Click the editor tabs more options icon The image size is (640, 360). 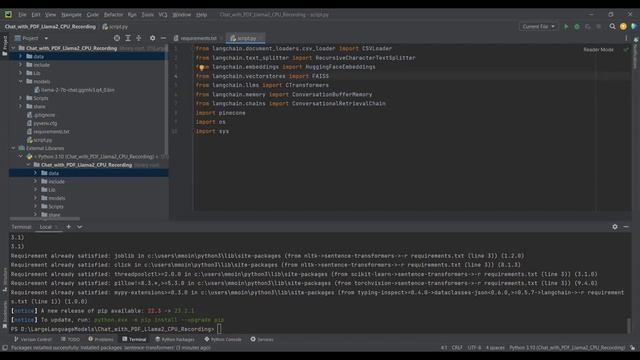pos(626,38)
